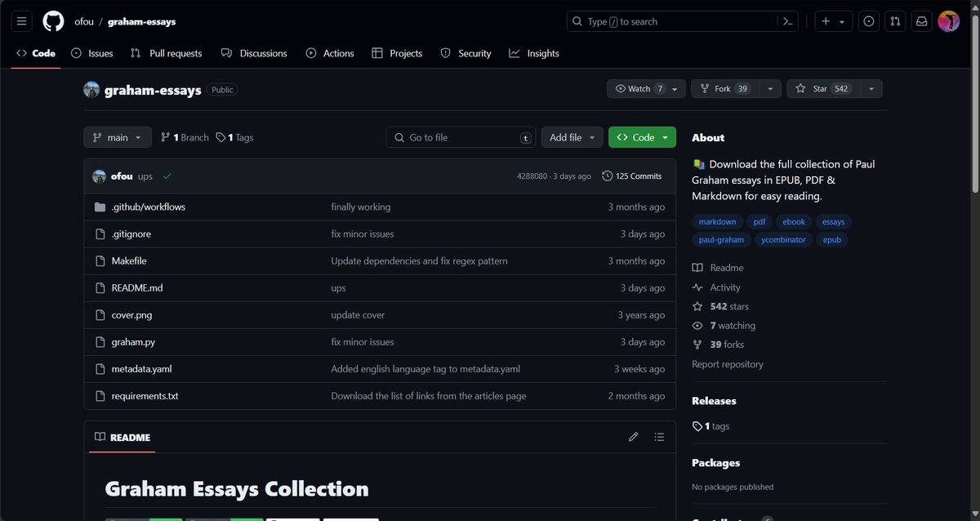This screenshot has width=980, height=521.
Task: Open the requirements.txt file
Action: [145, 396]
